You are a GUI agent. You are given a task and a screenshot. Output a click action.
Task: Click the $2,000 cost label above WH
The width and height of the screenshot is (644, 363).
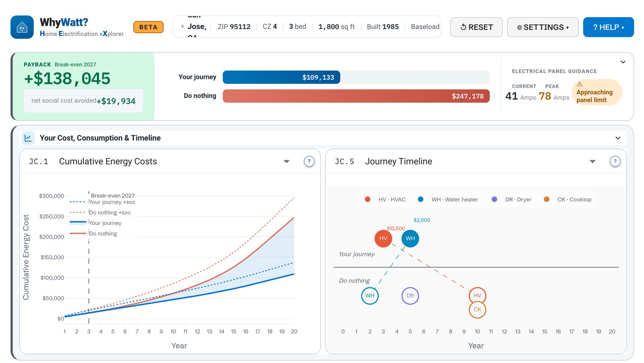pos(422,220)
